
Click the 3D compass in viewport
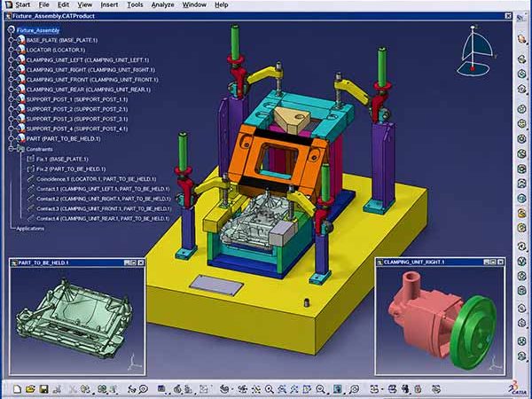pyautogui.click(x=475, y=50)
